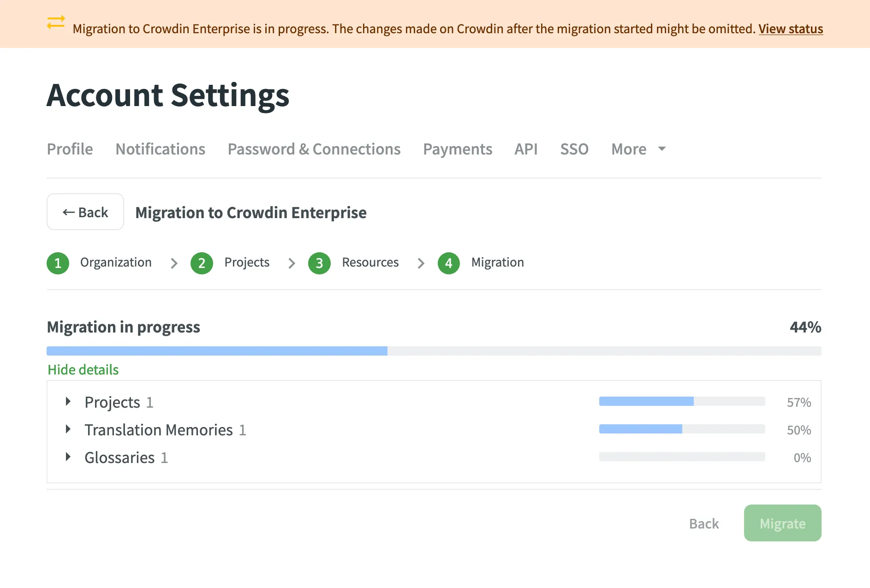Open the Payments settings tab

click(x=458, y=149)
